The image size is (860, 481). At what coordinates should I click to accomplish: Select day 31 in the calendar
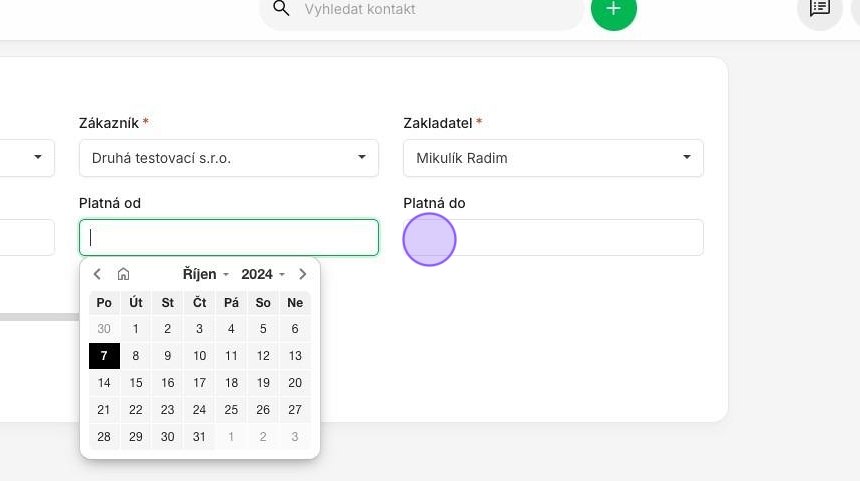coord(200,437)
